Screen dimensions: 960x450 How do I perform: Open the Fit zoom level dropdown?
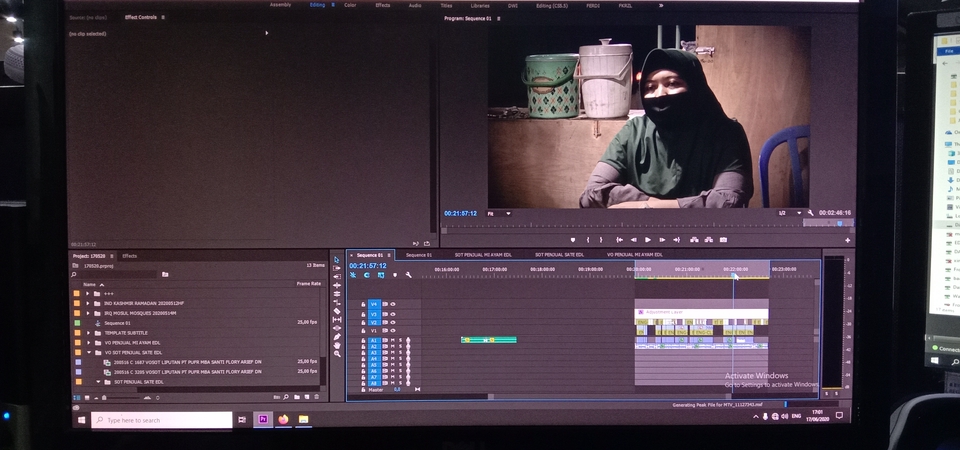point(499,213)
